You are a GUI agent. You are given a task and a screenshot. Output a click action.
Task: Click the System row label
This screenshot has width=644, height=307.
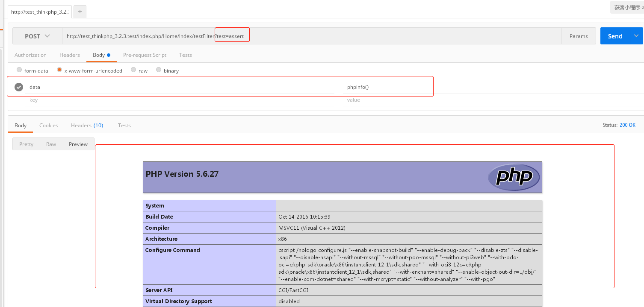pyautogui.click(x=154, y=206)
